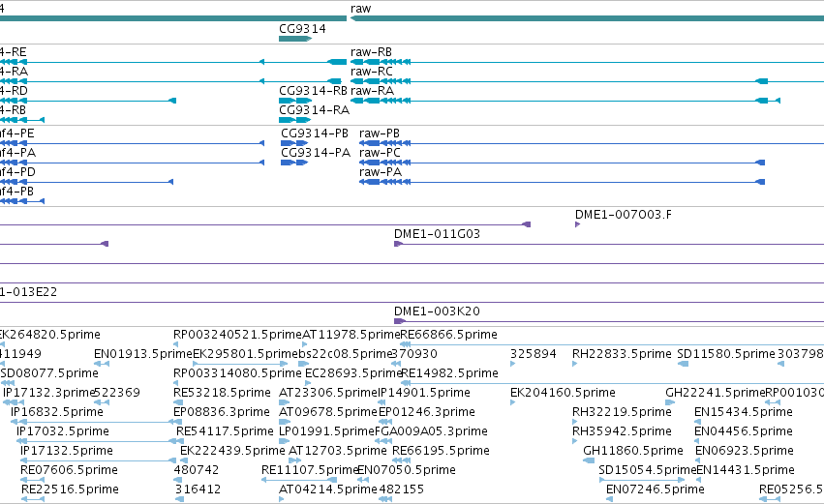Select the RE14982.5prime EST

pos(449,373)
